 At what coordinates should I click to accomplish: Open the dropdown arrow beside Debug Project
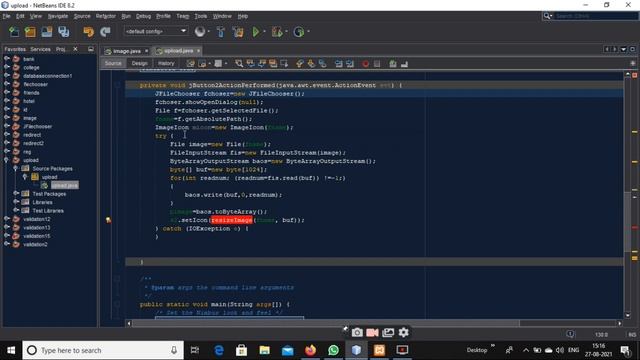[286, 32]
